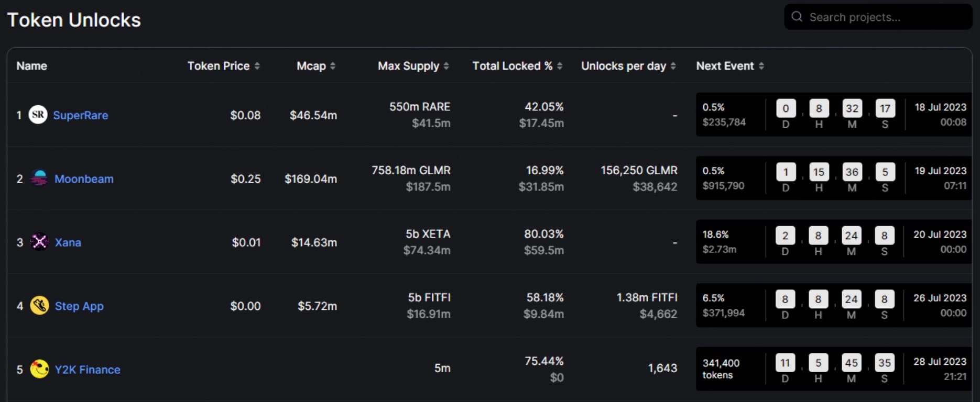Select Xana token price $0.01
Viewport: 980px width, 402px height.
(246, 242)
